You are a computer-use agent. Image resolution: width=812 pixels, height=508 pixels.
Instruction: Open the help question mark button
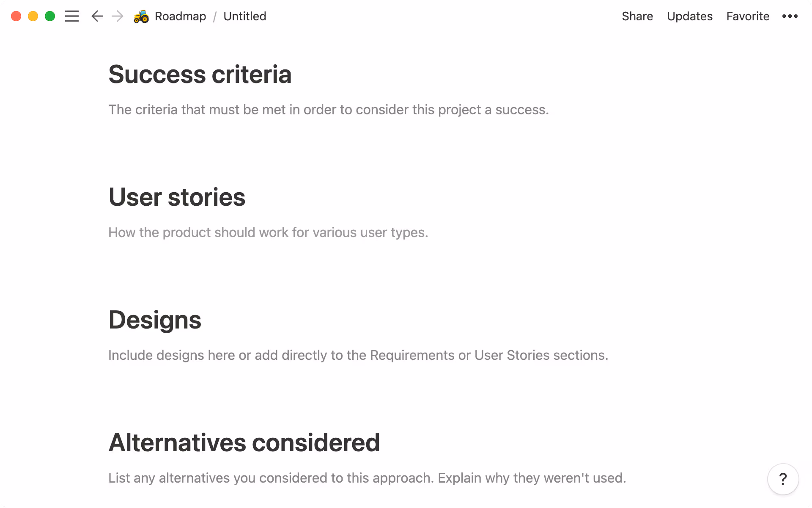pos(784,479)
